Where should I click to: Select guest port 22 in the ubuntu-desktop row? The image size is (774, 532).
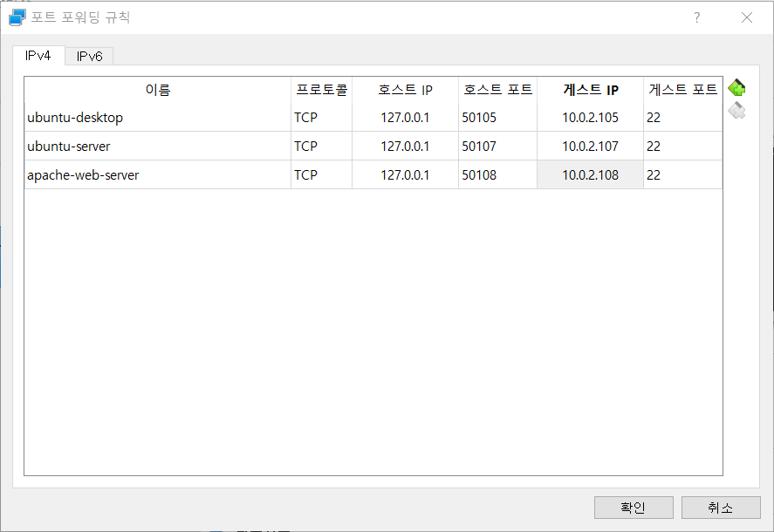(x=682, y=118)
